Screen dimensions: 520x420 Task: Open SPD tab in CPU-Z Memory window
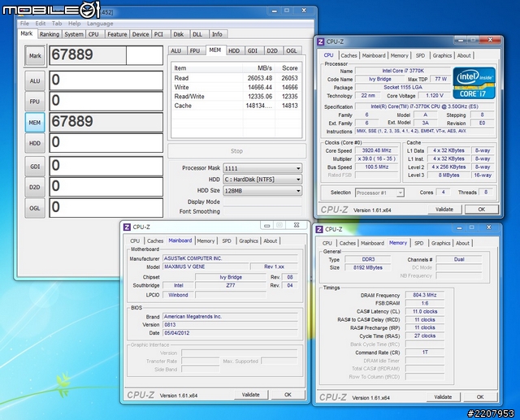(419, 244)
